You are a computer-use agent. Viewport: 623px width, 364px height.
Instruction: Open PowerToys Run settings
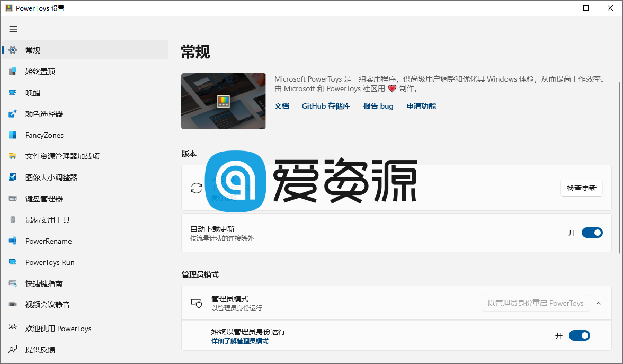(49, 262)
